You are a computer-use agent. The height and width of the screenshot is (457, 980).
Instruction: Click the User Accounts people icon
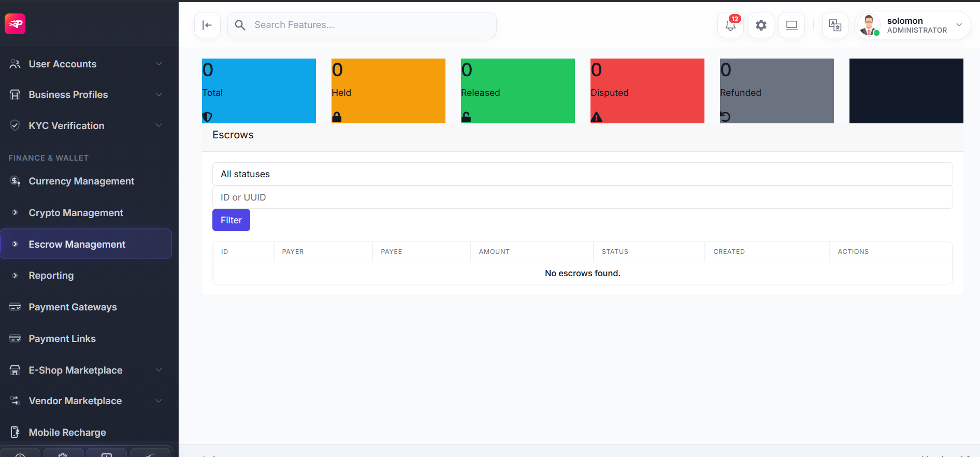point(15,64)
